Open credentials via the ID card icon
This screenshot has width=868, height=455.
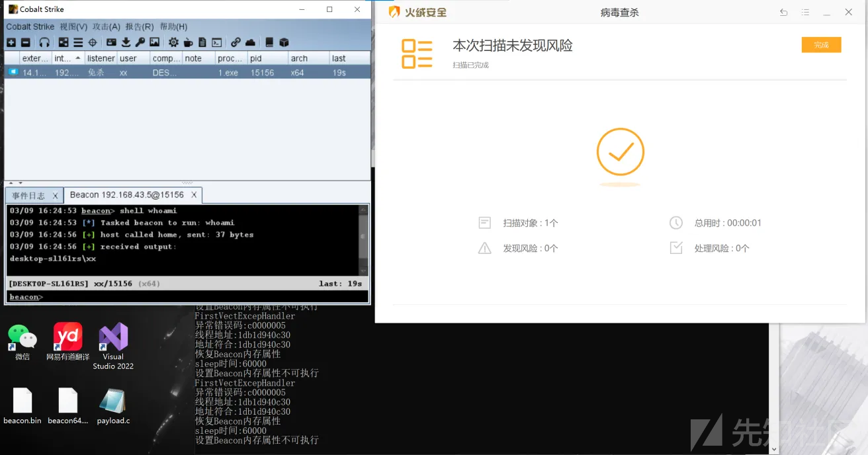(x=111, y=42)
